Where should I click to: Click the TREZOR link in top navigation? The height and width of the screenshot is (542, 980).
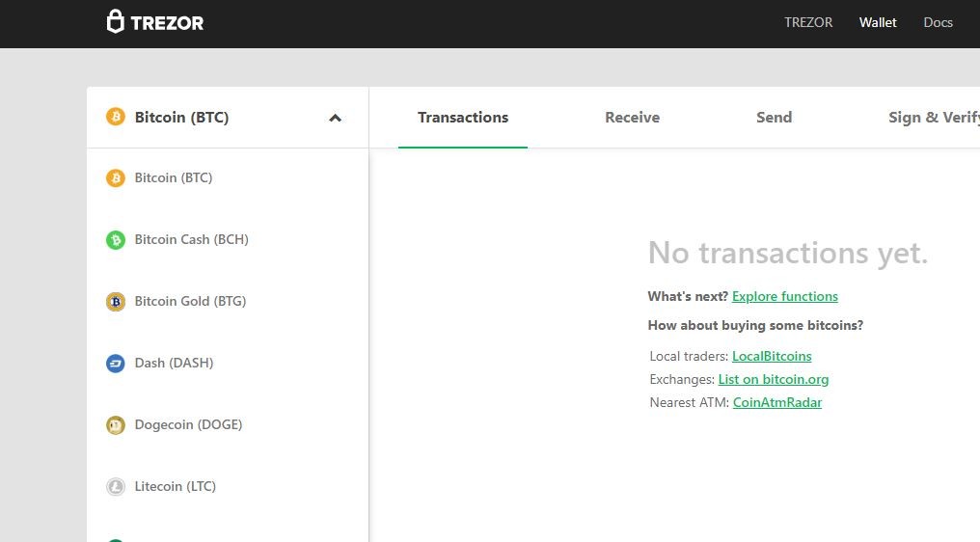point(808,22)
